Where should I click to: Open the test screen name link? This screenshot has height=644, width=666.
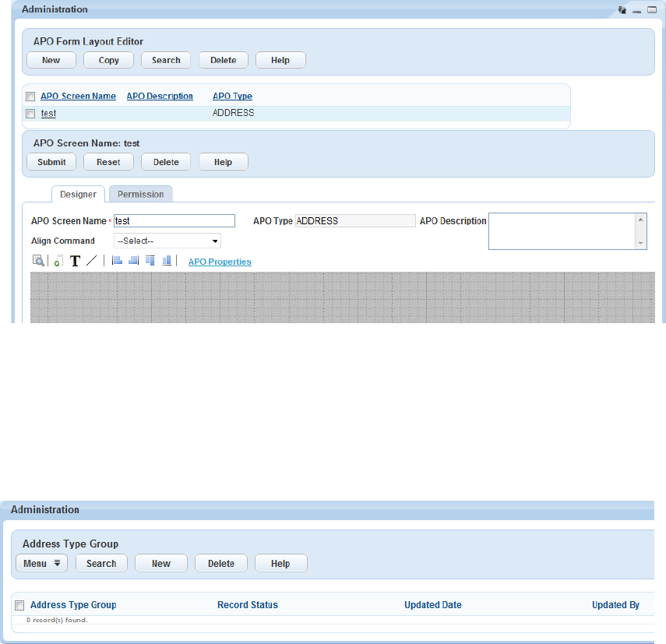pos(48,114)
